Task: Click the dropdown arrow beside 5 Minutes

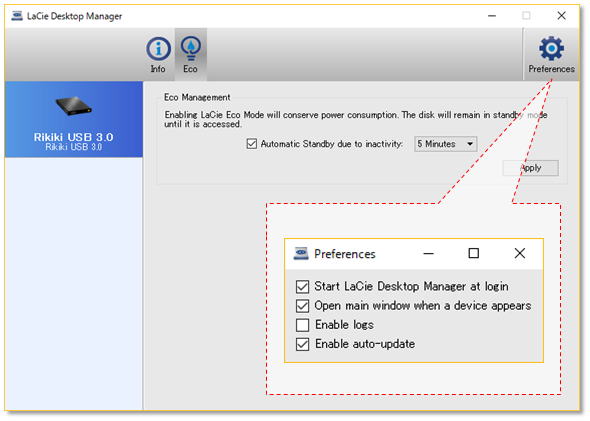Action: point(470,144)
